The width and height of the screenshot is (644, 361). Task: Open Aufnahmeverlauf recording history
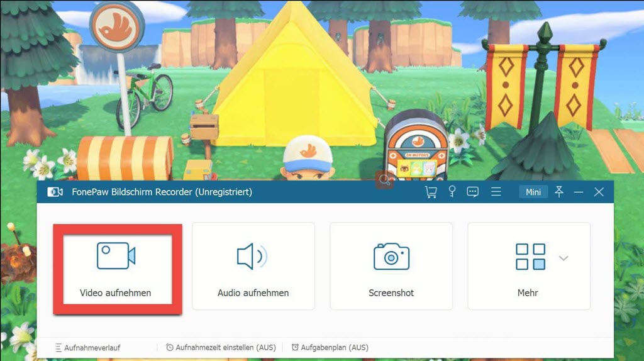point(88,348)
